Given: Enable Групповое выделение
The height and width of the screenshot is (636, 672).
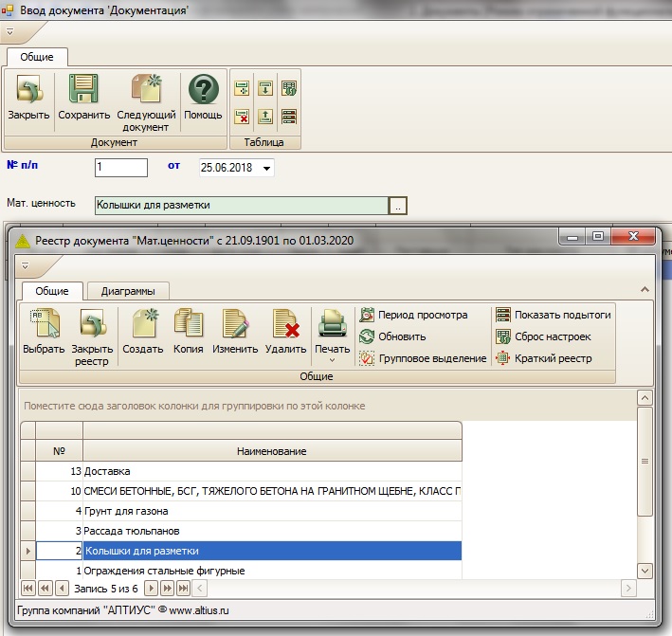Looking at the screenshot, I should click(x=423, y=358).
